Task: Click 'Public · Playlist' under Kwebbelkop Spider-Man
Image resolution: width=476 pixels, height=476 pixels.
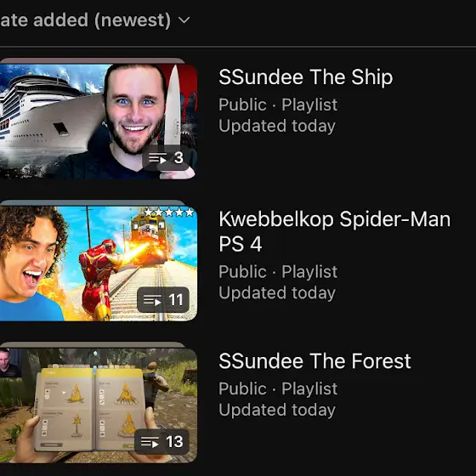Action: coord(278,272)
